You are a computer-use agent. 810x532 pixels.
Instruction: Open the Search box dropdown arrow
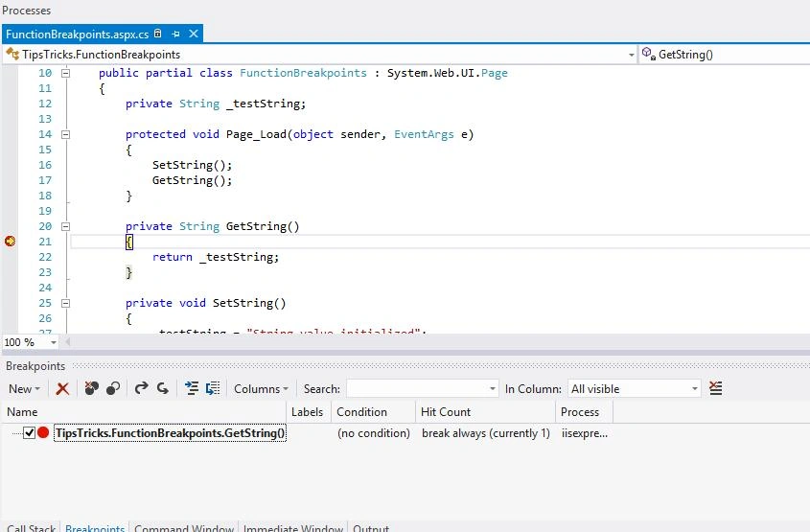pos(493,388)
